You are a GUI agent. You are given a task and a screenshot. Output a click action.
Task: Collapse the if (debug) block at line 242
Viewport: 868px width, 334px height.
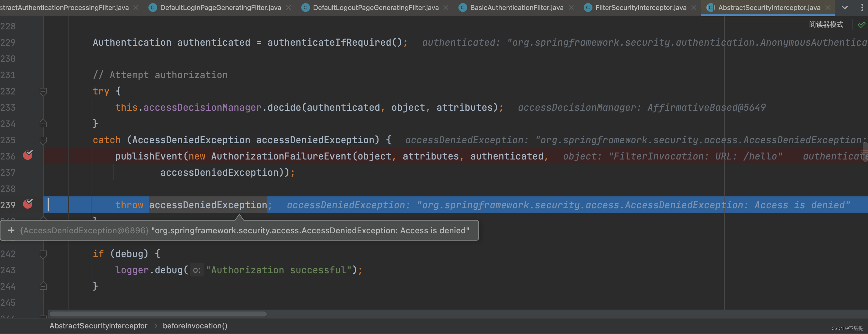tap(43, 254)
